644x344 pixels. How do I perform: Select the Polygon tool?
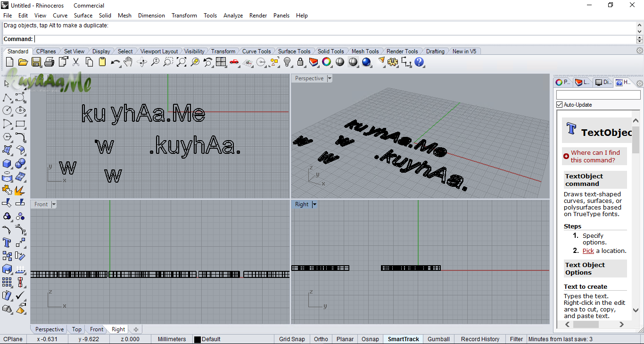pos(7,137)
